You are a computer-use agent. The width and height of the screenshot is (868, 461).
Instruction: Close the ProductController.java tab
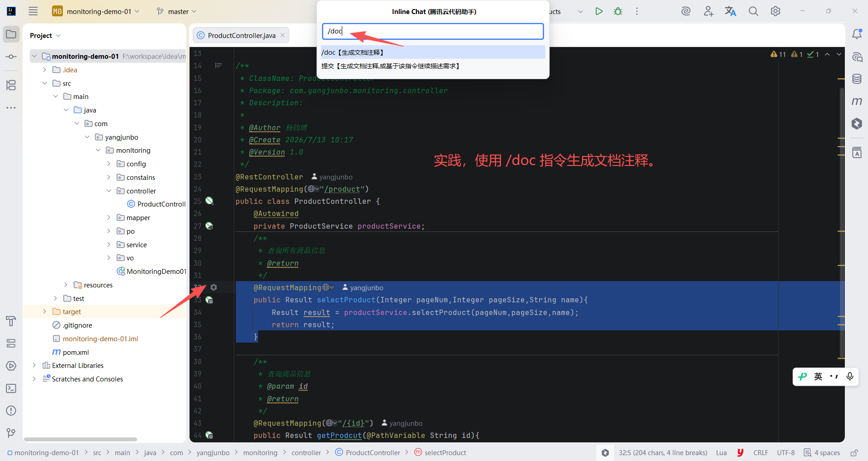click(x=283, y=35)
